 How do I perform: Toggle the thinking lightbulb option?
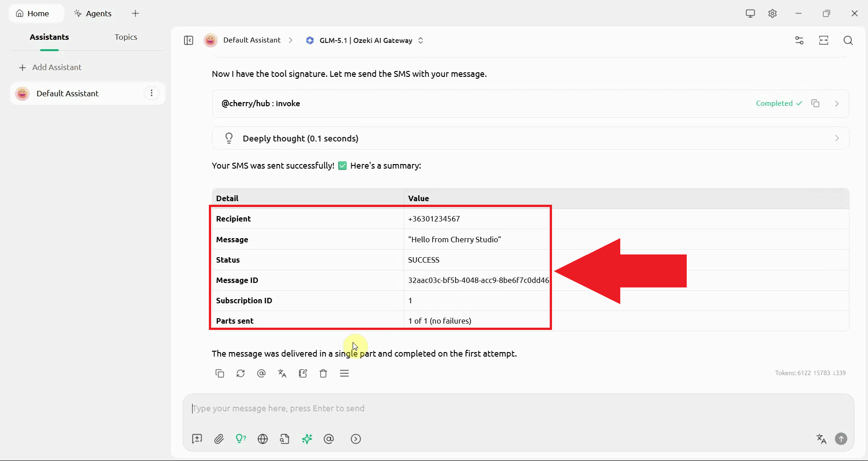(x=241, y=439)
